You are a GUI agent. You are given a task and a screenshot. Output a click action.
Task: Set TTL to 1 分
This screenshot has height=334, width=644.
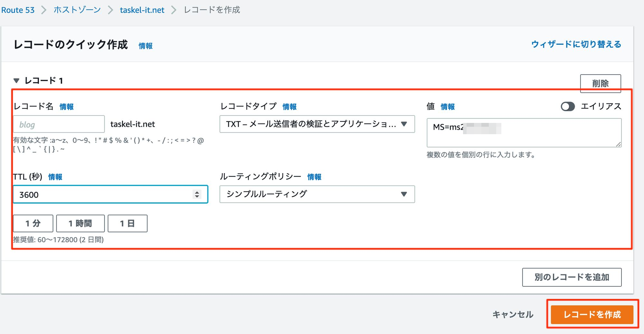pyautogui.click(x=33, y=223)
